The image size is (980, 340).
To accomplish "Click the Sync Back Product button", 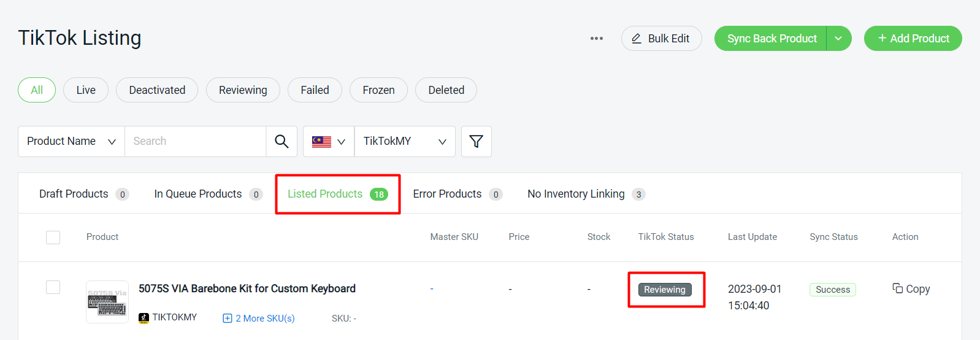I will click(x=771, y=39).
